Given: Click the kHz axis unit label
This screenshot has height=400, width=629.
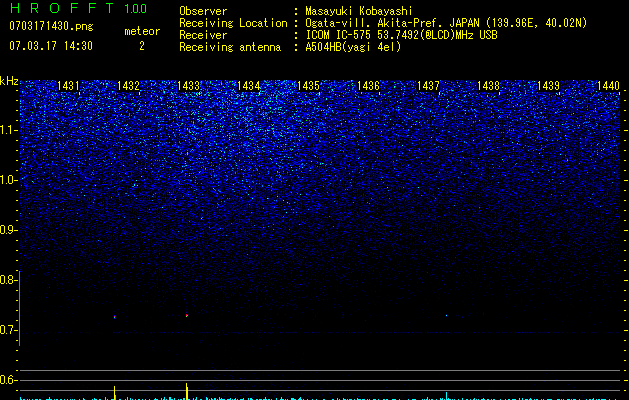Looking at the screenshot, I should click(9, 81).
